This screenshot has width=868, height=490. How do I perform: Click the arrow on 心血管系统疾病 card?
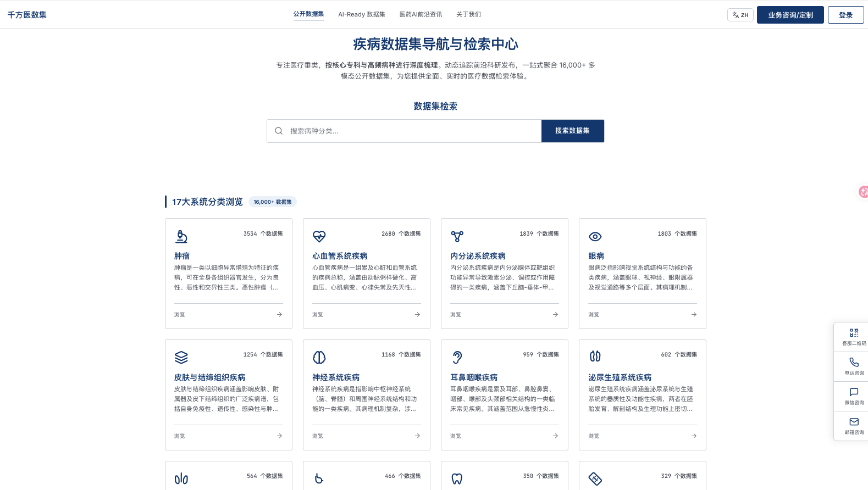point(417,315)
